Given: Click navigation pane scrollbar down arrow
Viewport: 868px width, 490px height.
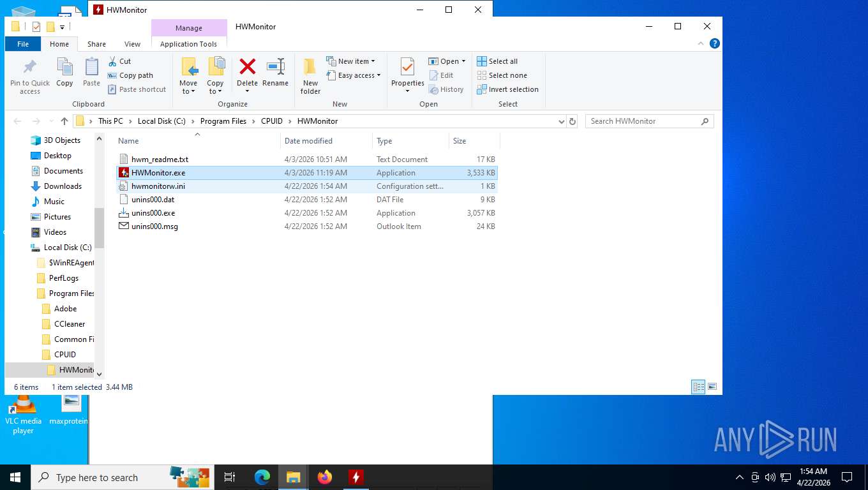Looking at the screenshot, I should (x=99, y=374).
